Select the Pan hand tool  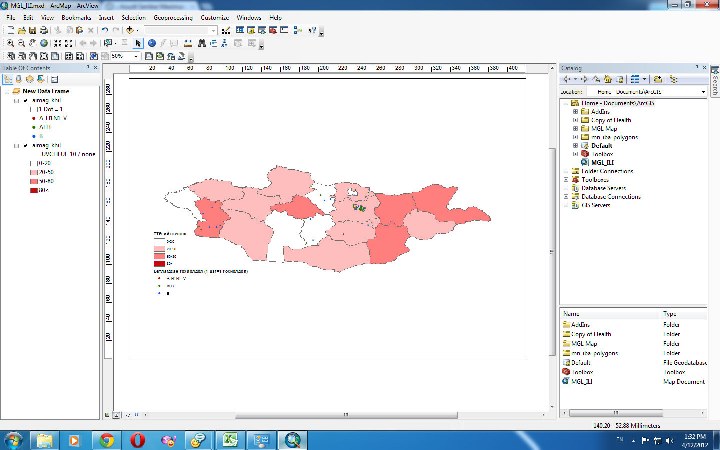tap(32, 43)
